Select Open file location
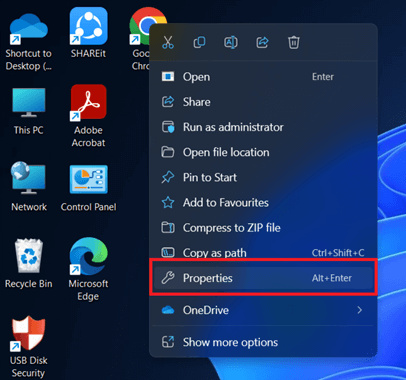Viewport: 406px width, 380px height. tap(263, 152)
